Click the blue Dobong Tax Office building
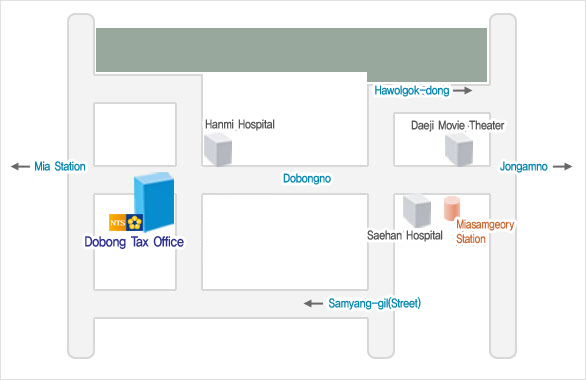The width and height of the screenshot is (586, 380). [x=154, y=201]
